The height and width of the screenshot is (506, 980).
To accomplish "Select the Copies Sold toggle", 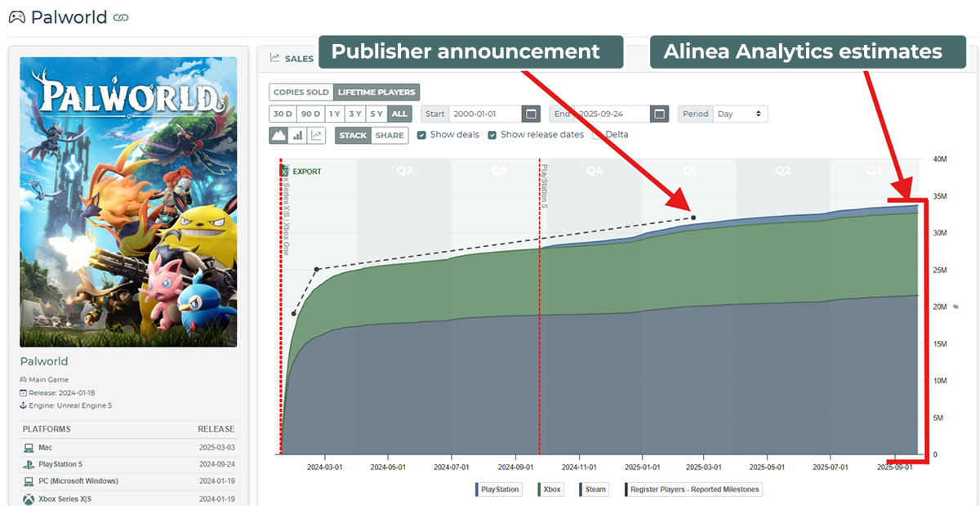I will click(301, 92).
